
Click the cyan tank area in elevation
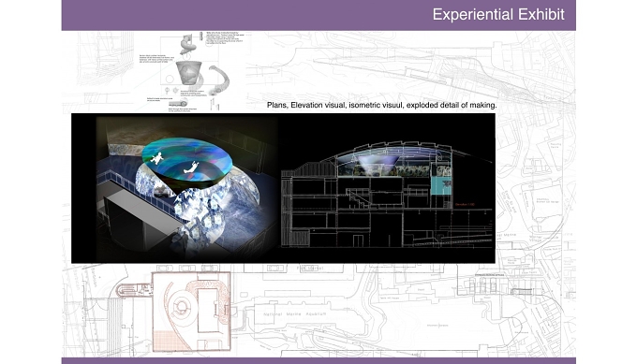[x=441, y=186]
